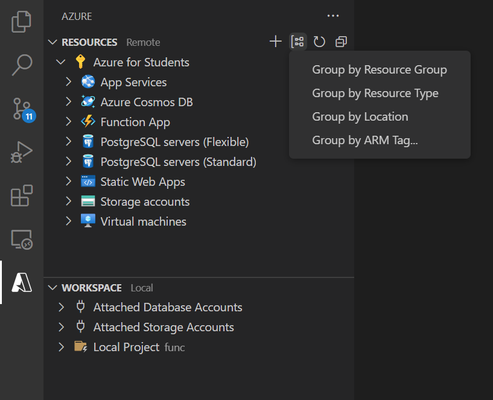The height and width of the screenshot is (400, 493).
Task: Open the Azure panel more actions ellipsis
Action: click(x=333, y=16)
